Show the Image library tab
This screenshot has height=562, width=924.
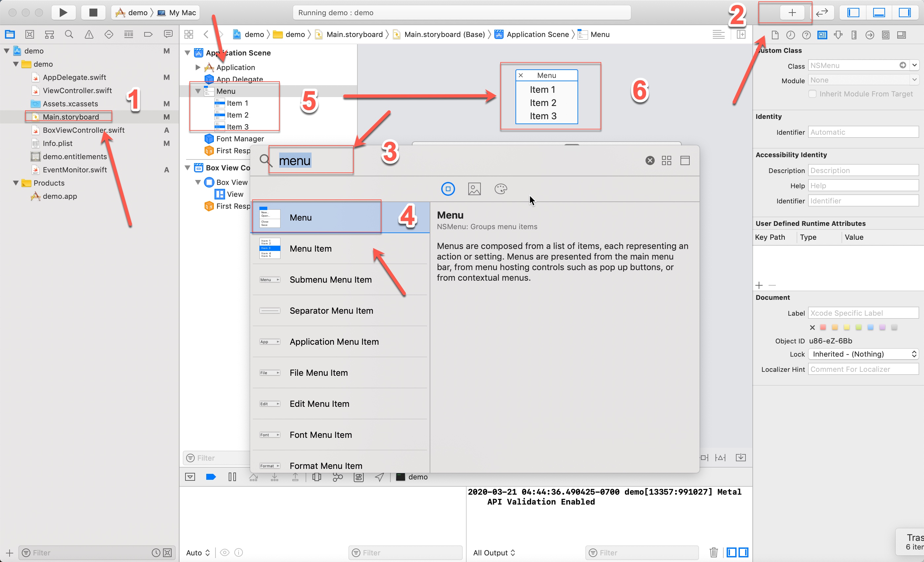click(474, 189)
